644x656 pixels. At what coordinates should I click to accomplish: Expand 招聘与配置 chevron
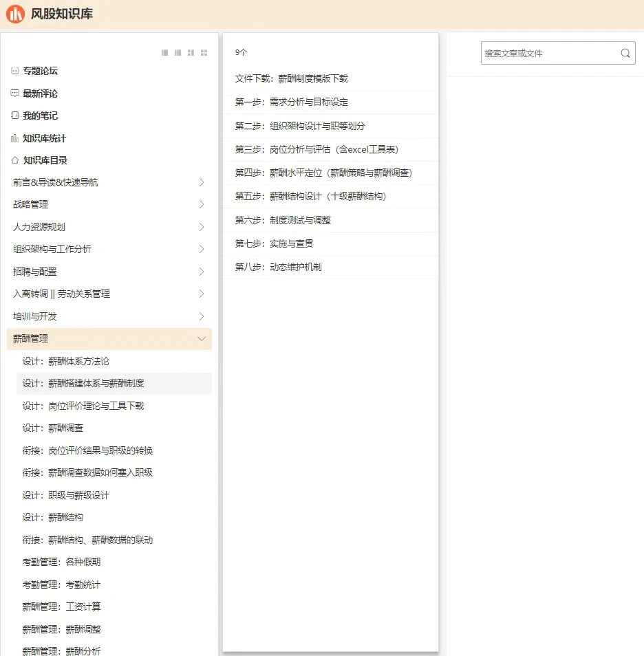(202, 272)
